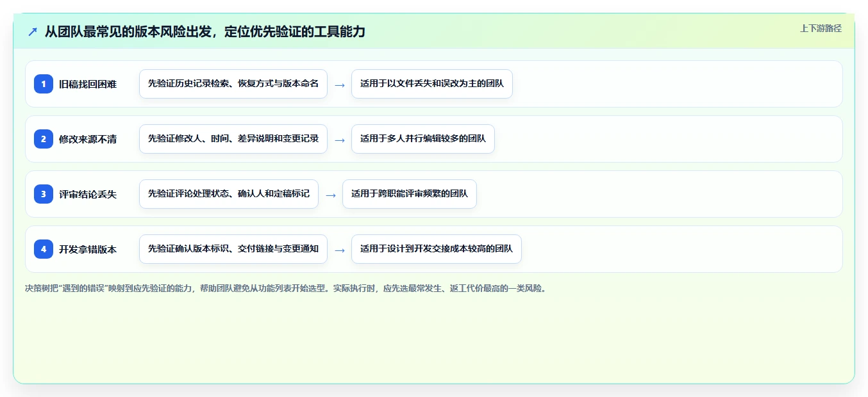Screen dimensions: 868x397
Task: Select the 旧稿找回困难 label
Action: pyautogui.click(x=88, y=84)
